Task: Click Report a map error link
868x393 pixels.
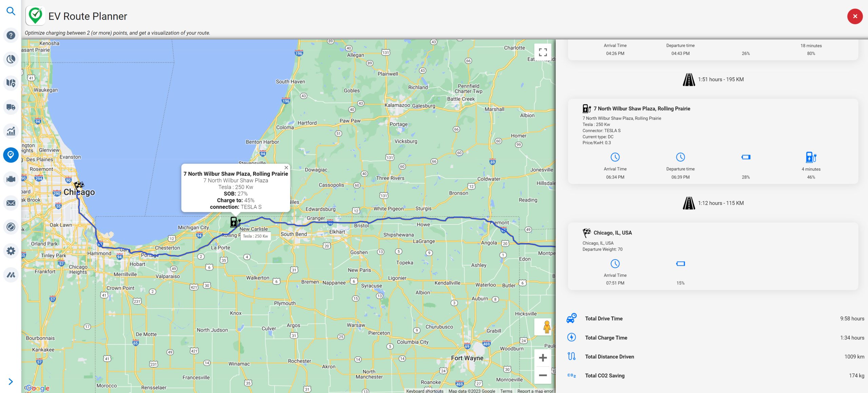Action: 535,391
